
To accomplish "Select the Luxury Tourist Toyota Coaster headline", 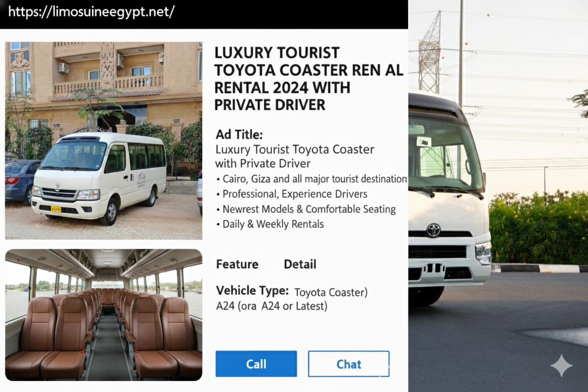I will click(x=309, y=78).
